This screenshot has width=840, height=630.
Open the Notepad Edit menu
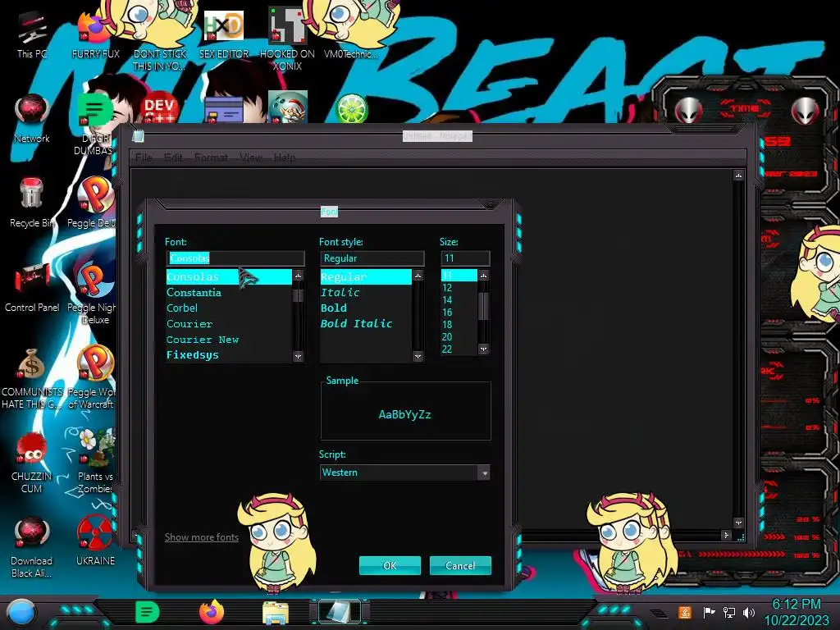coord(173,157)
